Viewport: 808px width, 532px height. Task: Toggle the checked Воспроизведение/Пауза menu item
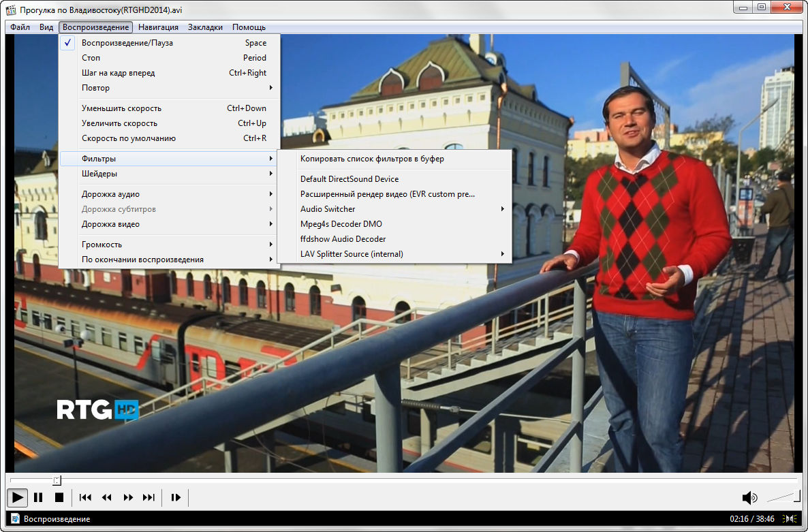(127, 43)
